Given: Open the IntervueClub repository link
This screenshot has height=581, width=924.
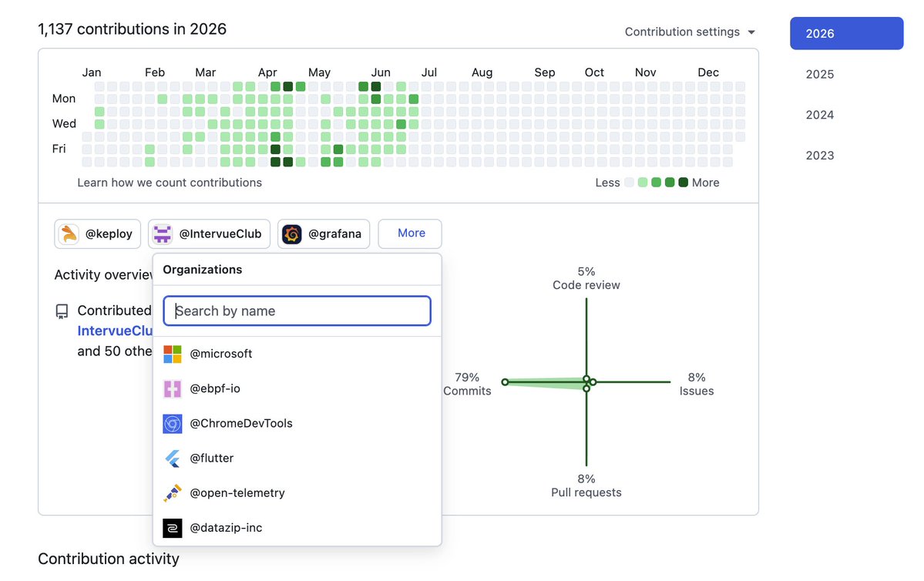Looking at the screenshot, I should [115, 331].
